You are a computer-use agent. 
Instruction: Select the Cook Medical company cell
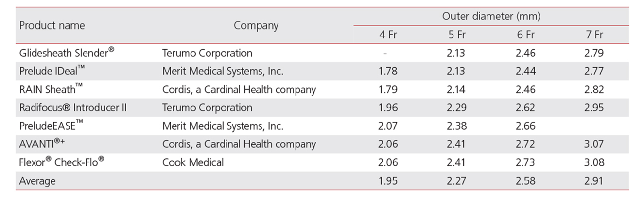(x=193, y=162)
